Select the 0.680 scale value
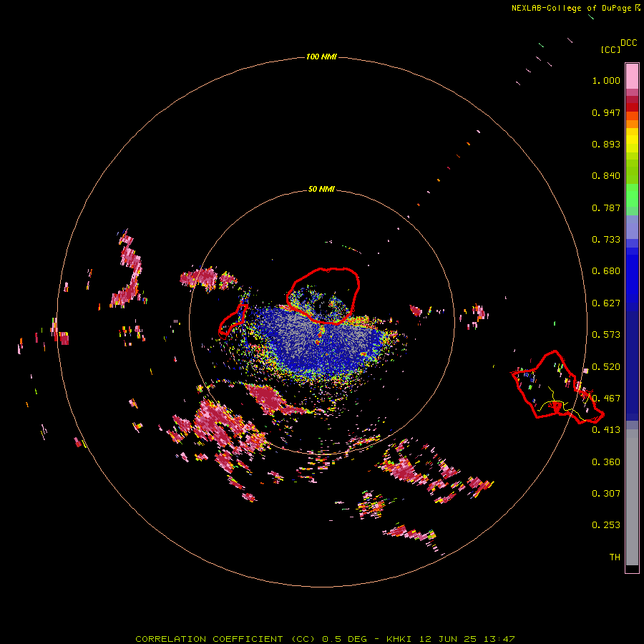This screenshot has width=644, height=644. (606, 271)
